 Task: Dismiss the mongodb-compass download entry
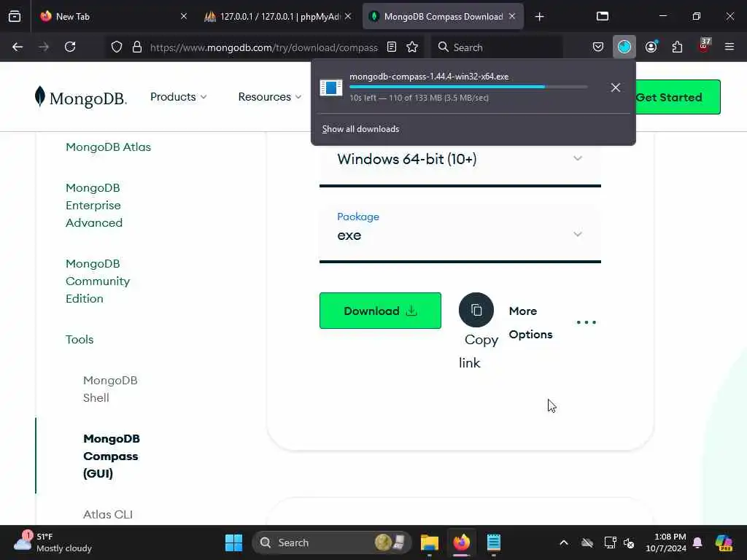(x=616, y=87)
